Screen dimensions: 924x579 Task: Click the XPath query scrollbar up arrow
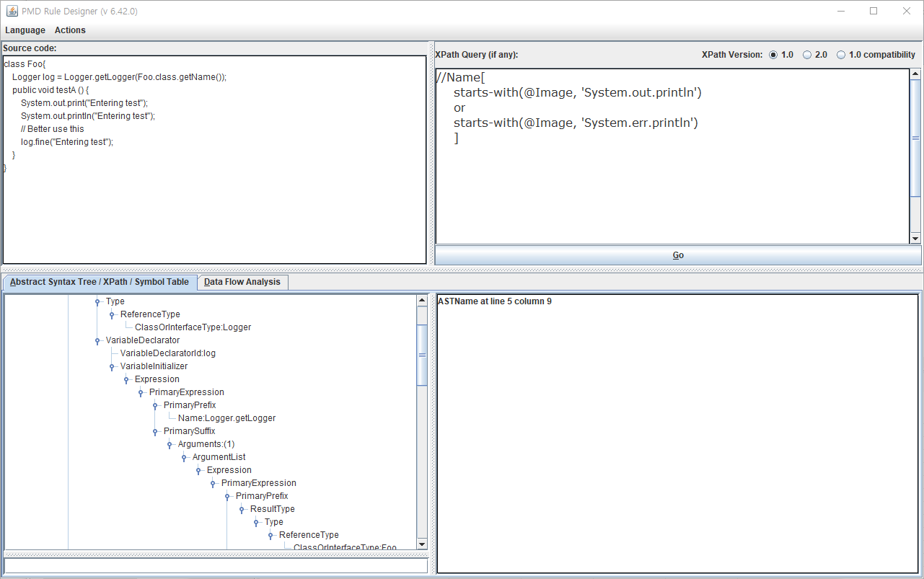pos(915,74)
